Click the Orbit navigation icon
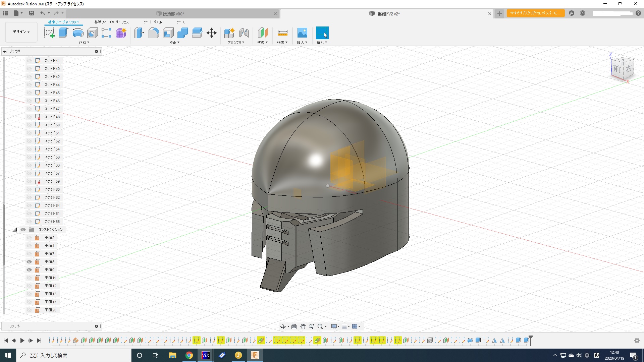 (x=283, y=326)
